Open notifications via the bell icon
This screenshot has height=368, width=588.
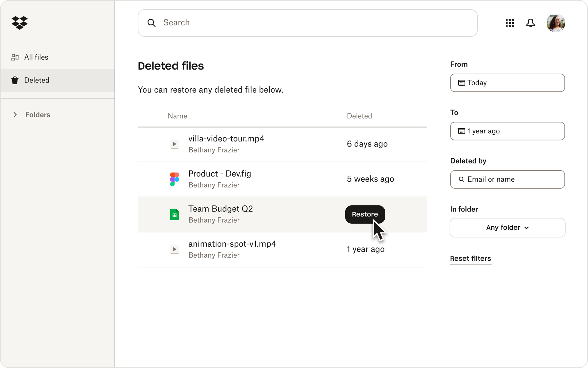pos(530,23)
